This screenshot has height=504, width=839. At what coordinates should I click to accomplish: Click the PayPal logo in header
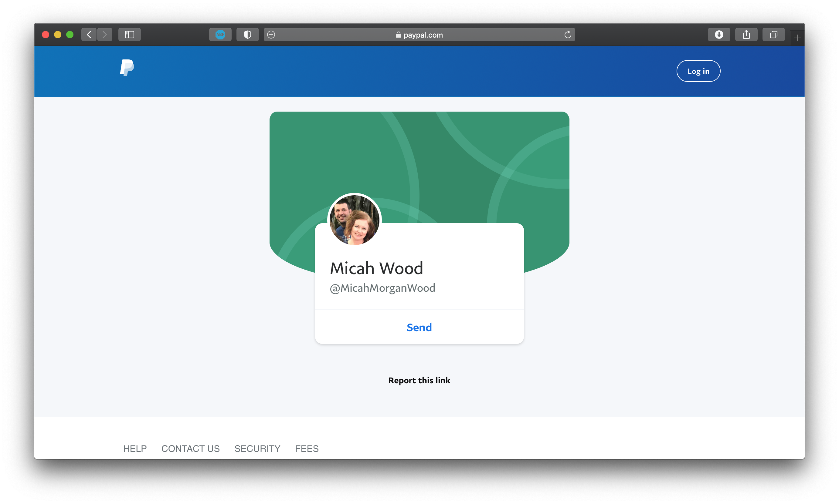click(127, 68)
